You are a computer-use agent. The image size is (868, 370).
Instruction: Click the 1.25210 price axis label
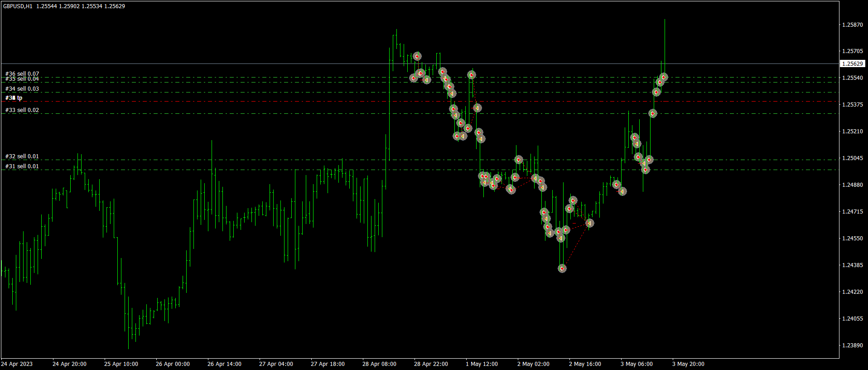tap(853, 131)
